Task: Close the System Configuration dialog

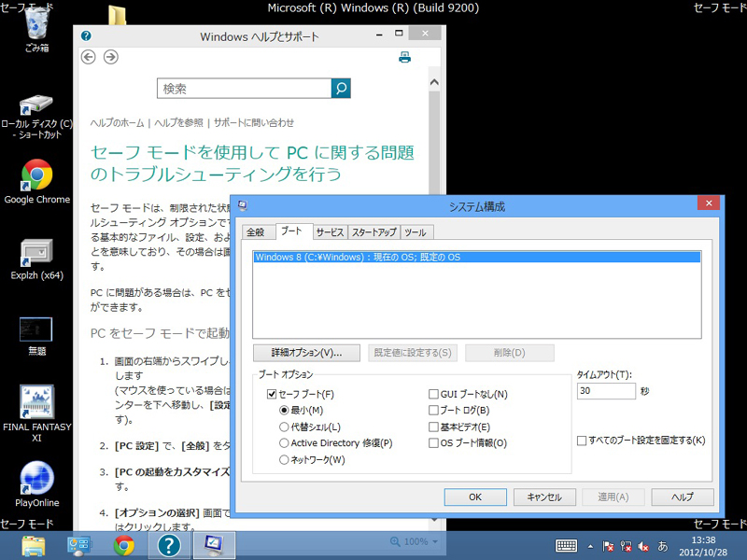Action: pyautogui.click(x=709, y=203)
